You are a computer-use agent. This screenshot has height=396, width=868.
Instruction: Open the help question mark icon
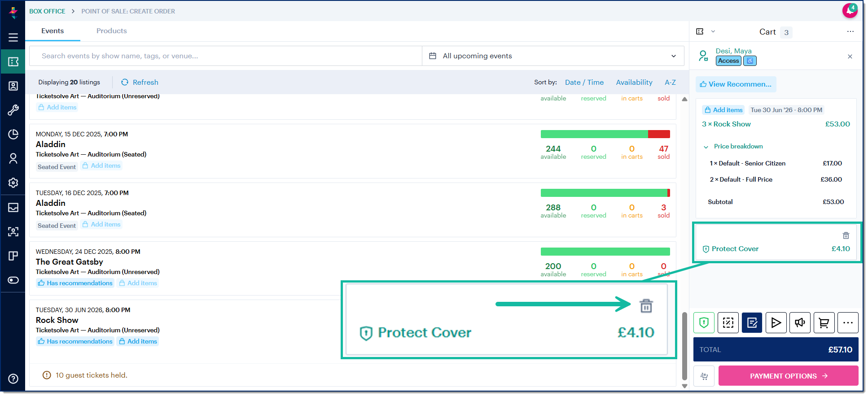pyautogui.click(x=13, y=379)
